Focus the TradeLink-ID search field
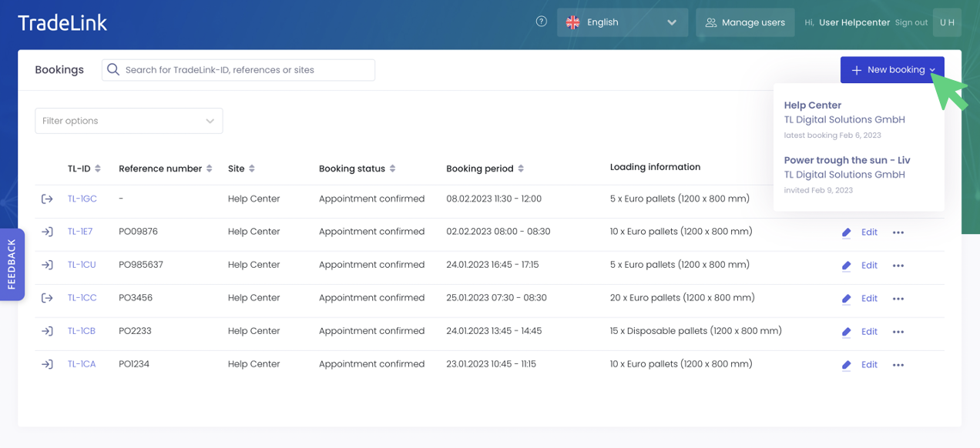This screenshot has height=448, width=980. tap(247, 70)
